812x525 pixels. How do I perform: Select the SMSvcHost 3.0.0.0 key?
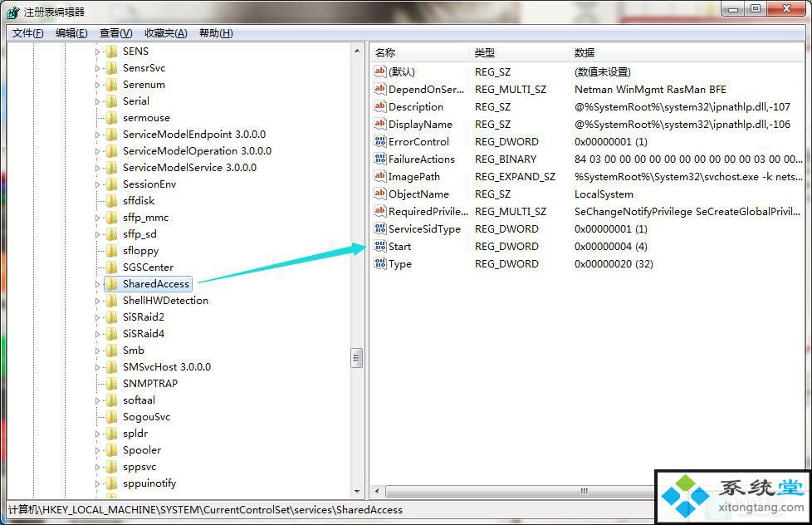(x=167, y=367)
